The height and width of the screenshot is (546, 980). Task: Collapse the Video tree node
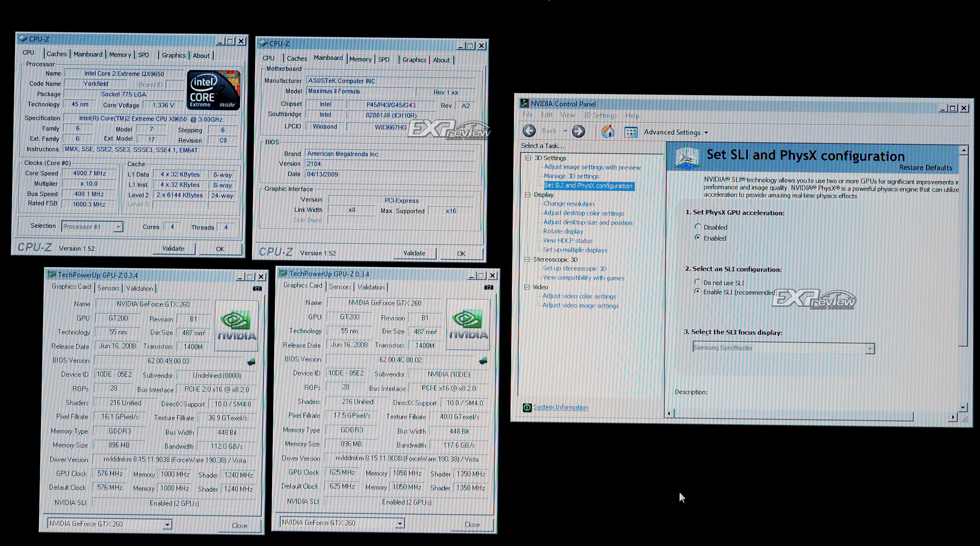(x=527, y=287)
